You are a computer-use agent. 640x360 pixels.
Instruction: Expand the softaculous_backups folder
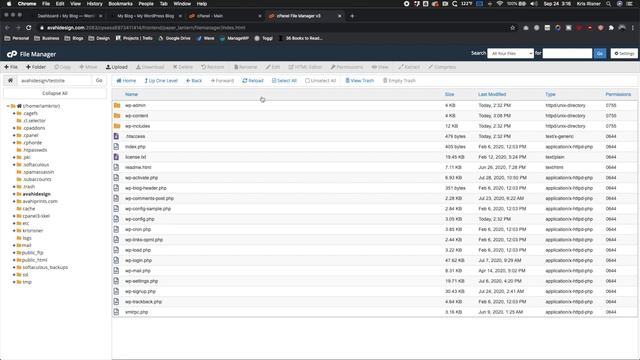click(14, 267)
